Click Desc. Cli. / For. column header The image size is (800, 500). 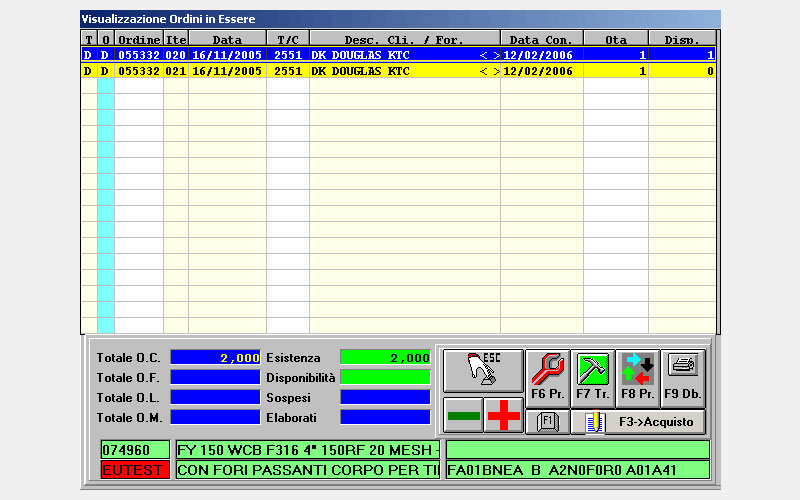click(405, 39)
